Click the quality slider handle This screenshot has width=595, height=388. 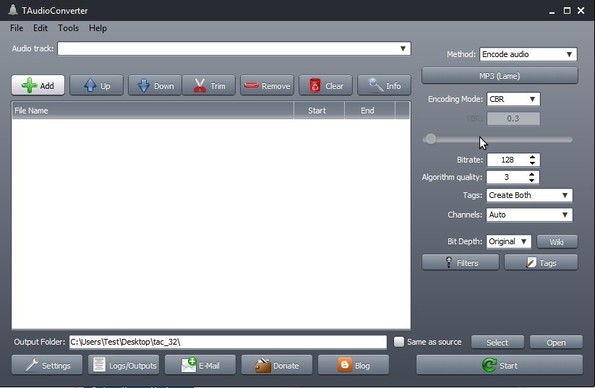(x=430, y=139)
